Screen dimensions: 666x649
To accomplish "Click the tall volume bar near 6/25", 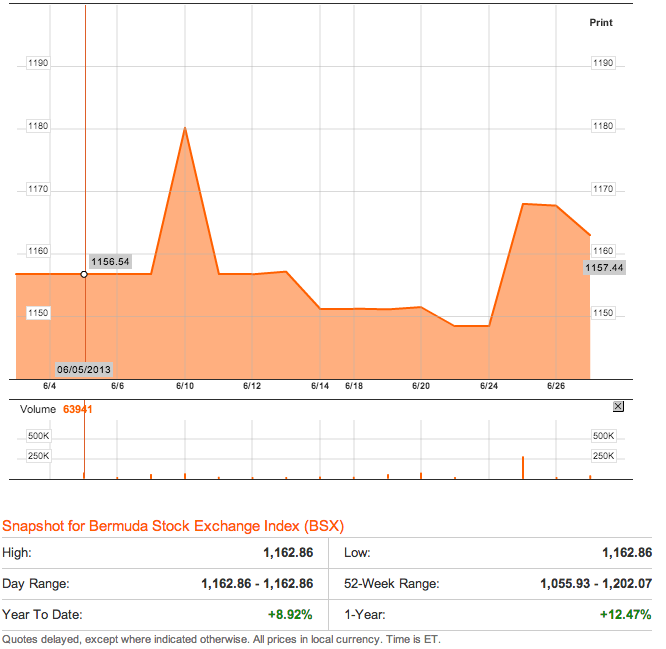I will pyautogui.click(x=523, y=467).
